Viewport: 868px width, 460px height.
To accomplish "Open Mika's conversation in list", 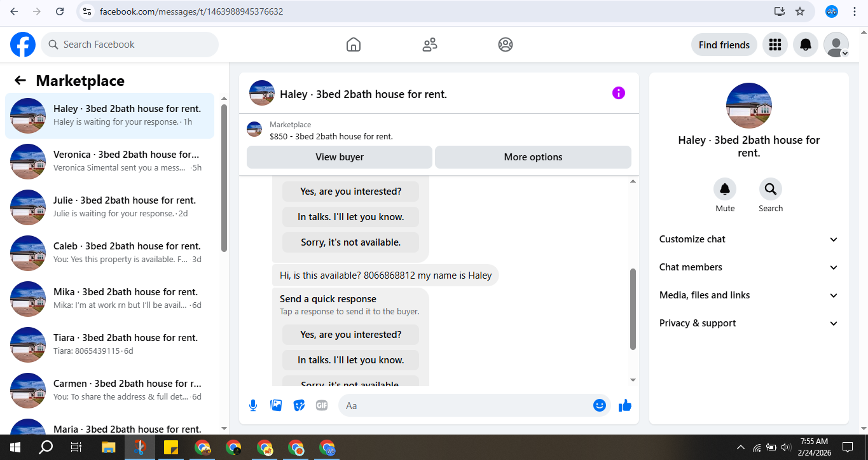I will 109,299.
